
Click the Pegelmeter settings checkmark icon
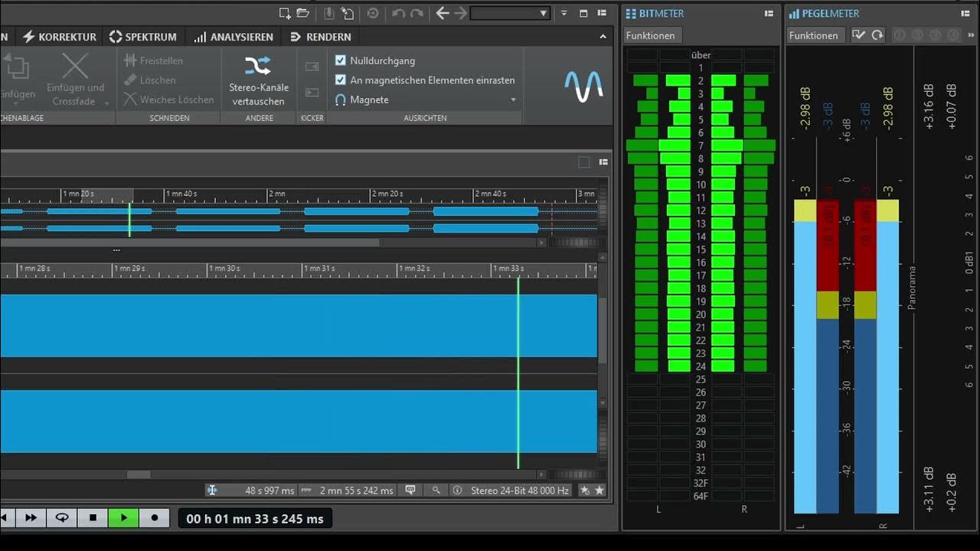858,35
